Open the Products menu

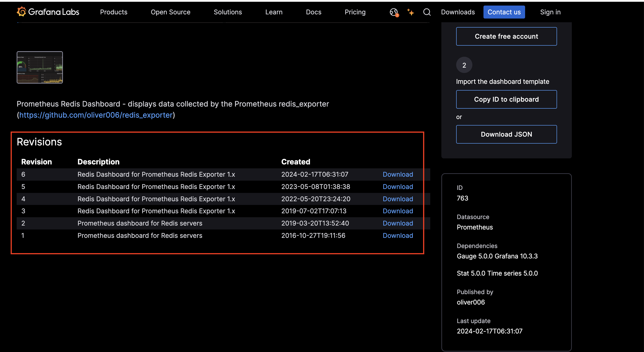[x=114, y=12]
